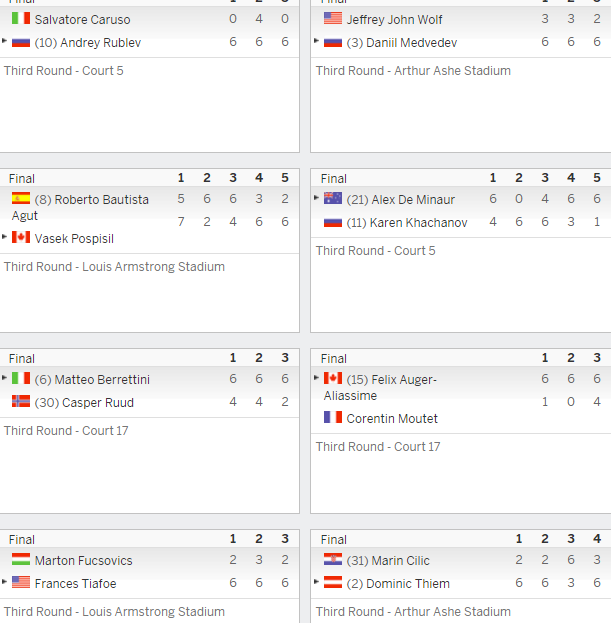Click the Norwegian flag next to Casper Ruud

pyautogui.click(x=21, y=401)
